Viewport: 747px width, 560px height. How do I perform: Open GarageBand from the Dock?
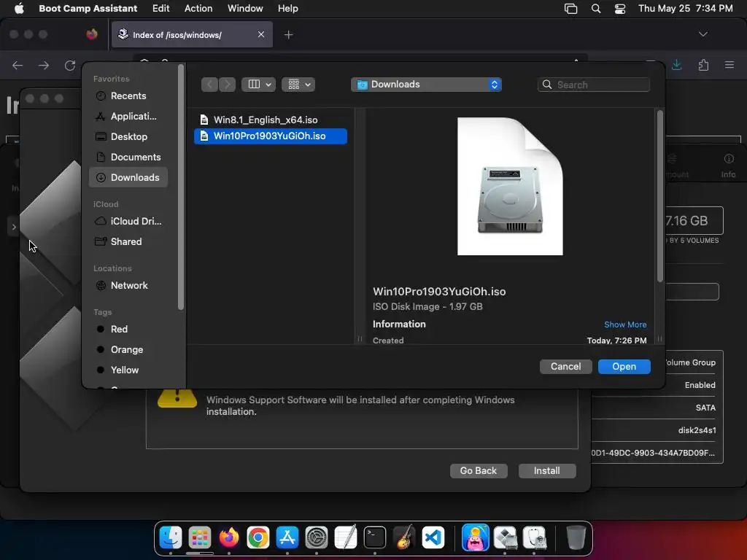click(404, 537)
